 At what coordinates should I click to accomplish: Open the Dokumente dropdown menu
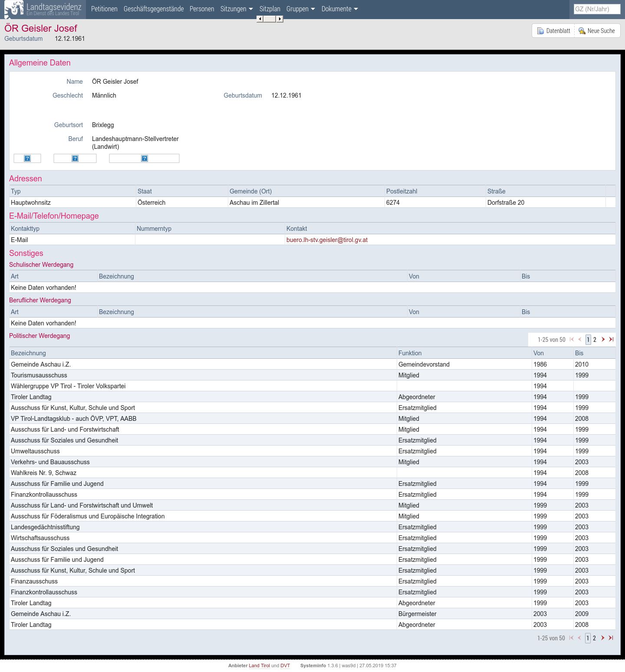point(340,9)
